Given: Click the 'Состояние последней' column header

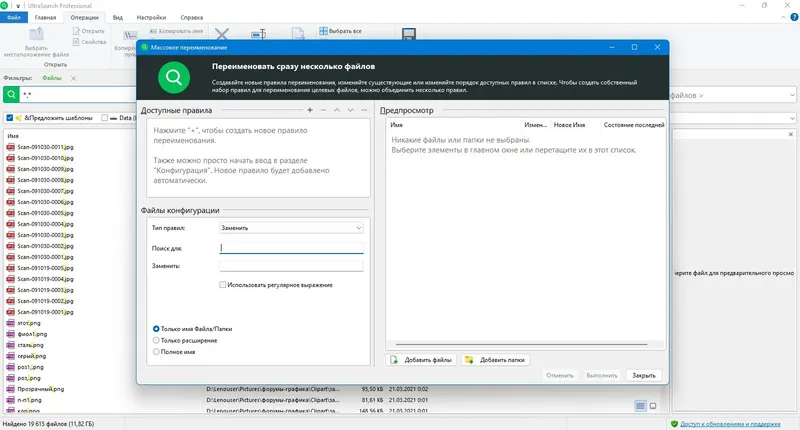Looking at the screenshot, I should click(x=634, y=125).
